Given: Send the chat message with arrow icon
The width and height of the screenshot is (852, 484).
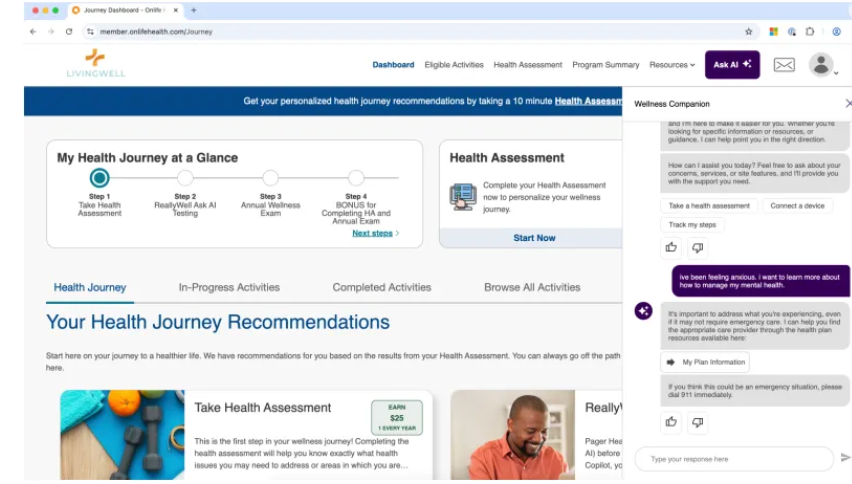Looking at the screenshot, I should pyautogui.click(x=845, y=458).
